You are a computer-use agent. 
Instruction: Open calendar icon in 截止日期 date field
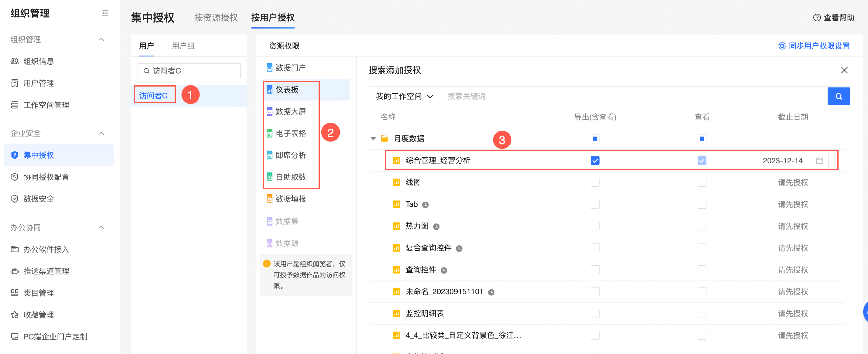[819, 161]
